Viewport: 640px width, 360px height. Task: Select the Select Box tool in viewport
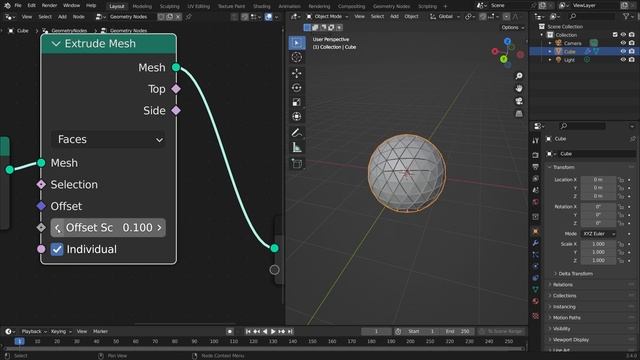point(297,43)
